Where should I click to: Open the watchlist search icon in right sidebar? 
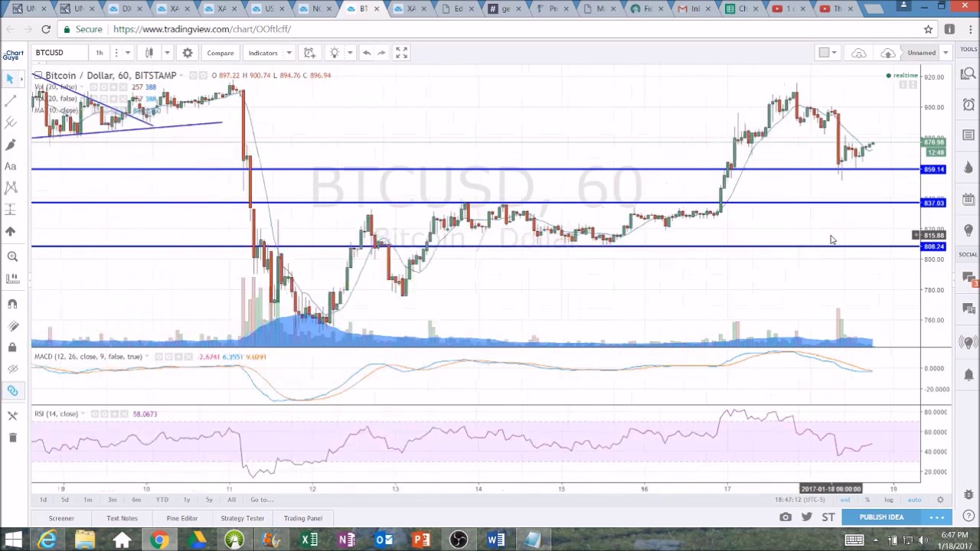pyautogui.click(x=968, y=74)
